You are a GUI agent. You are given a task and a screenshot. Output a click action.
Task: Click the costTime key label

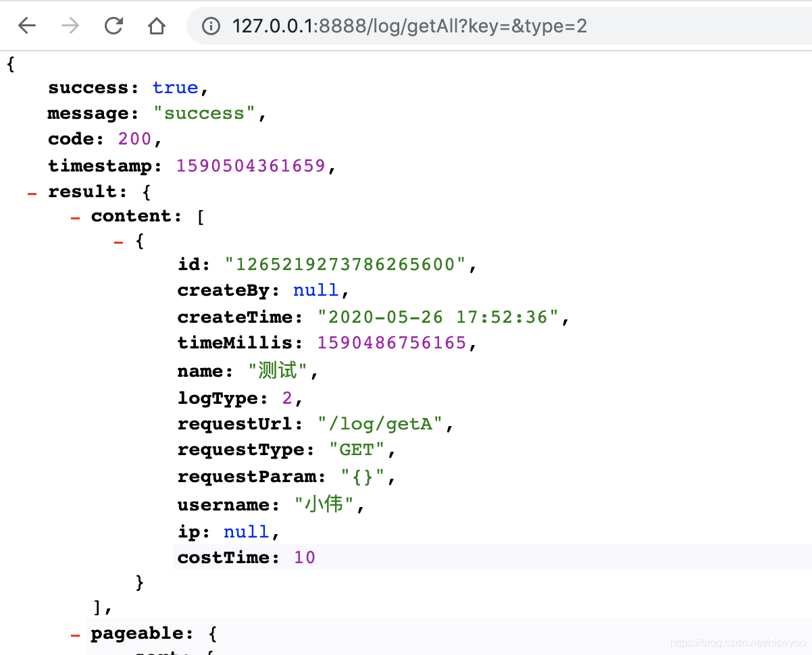click(x=229, y=558)
